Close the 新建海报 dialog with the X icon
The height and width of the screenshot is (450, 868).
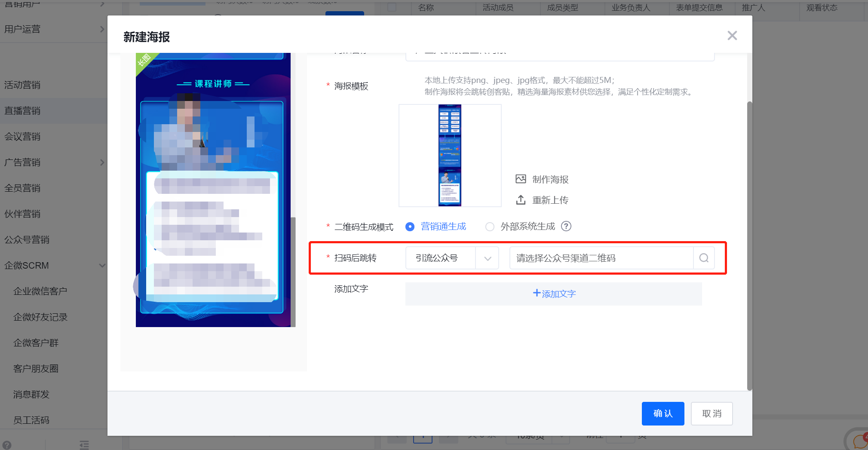coord(732,36)
